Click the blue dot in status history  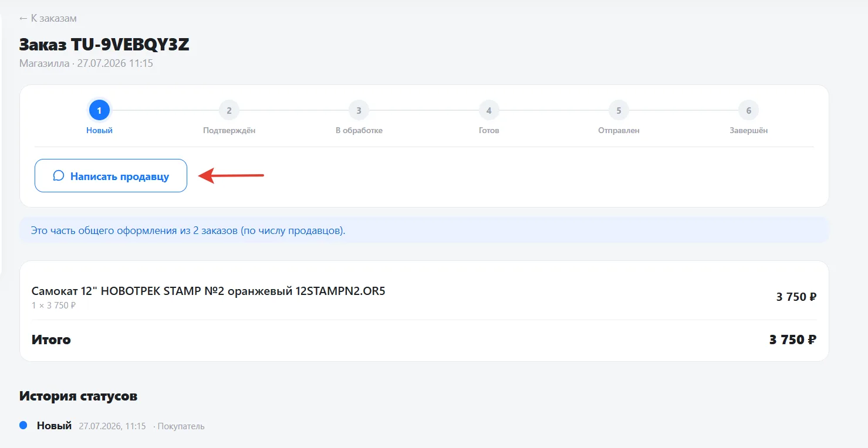point(23,425)
